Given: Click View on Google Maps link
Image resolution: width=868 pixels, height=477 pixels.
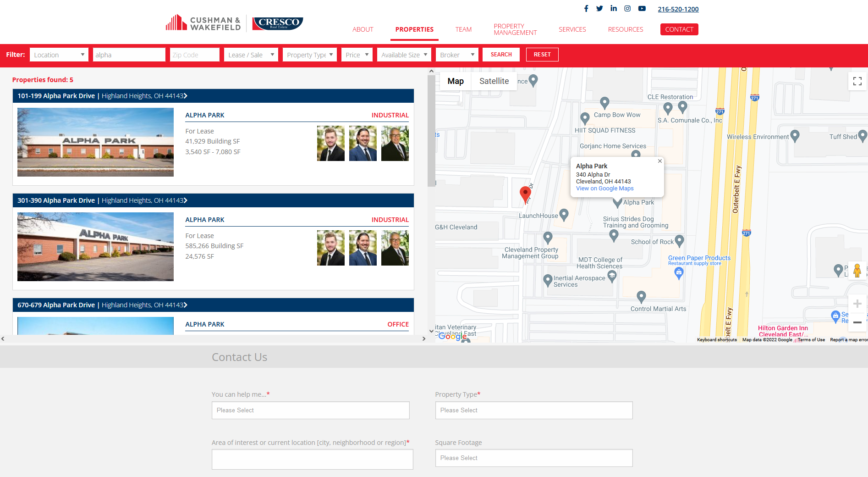Looking at the screenshot, I should (604, 189).
